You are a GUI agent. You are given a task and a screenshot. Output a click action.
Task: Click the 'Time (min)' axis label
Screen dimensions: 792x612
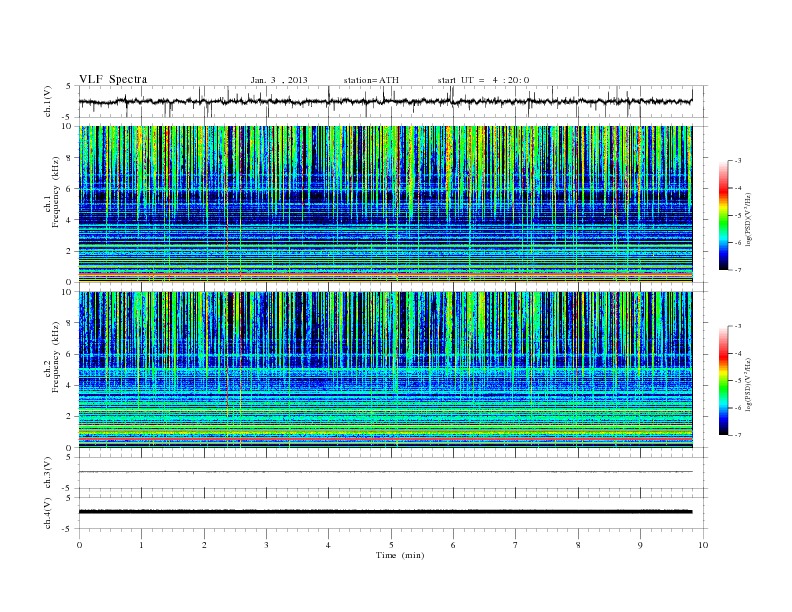pyautogui.click(x=400, y=555)
